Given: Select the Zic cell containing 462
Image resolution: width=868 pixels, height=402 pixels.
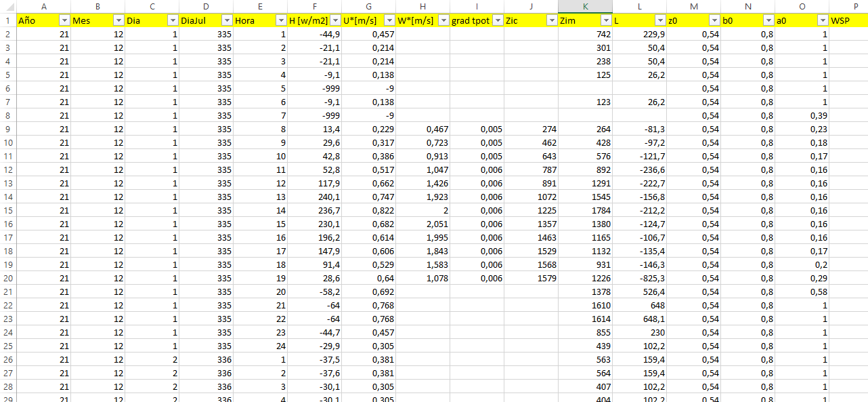Looking at the screenshot, I should click(x=531, y=142).
